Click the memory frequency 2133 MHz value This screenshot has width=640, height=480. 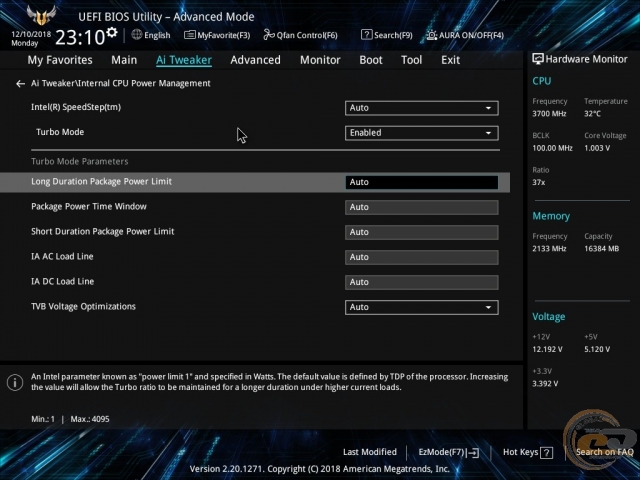(549, 249)
